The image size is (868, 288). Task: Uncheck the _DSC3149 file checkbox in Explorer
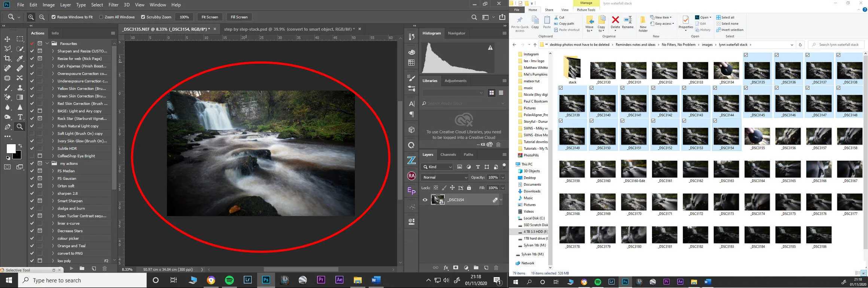tap(561, 121)
